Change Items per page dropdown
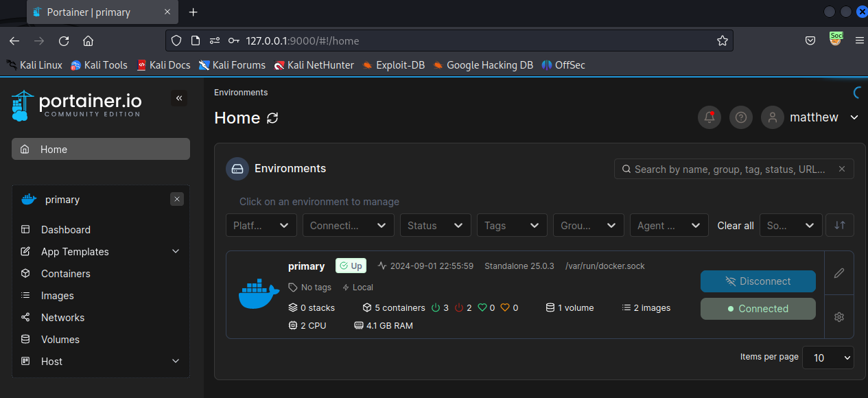The image size is (868, 398). point(830,358)
